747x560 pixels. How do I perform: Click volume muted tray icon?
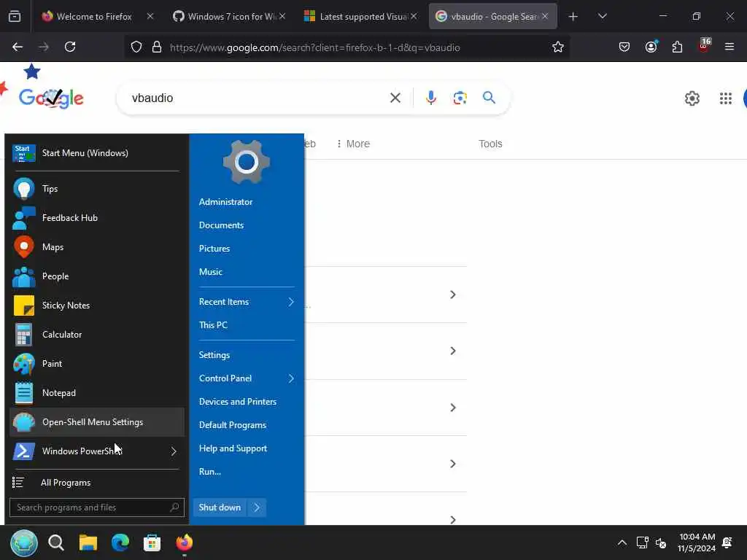coord(661,542)
